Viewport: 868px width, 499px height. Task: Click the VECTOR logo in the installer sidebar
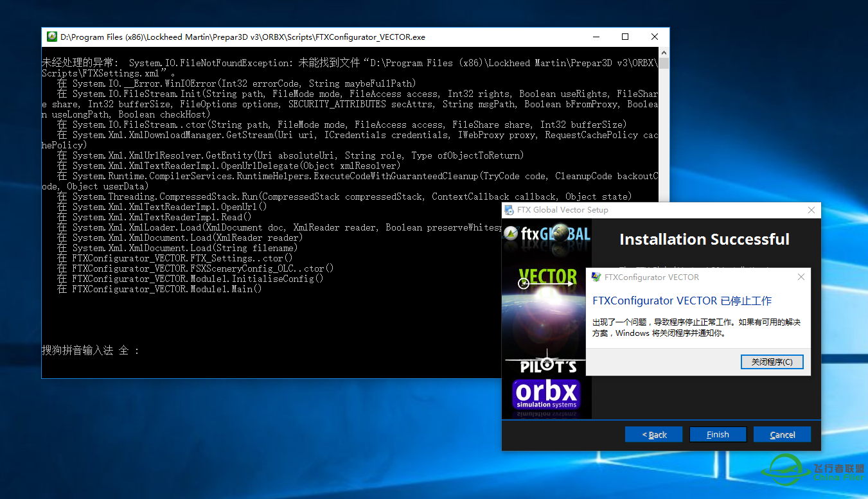click(x=547, y=278)
